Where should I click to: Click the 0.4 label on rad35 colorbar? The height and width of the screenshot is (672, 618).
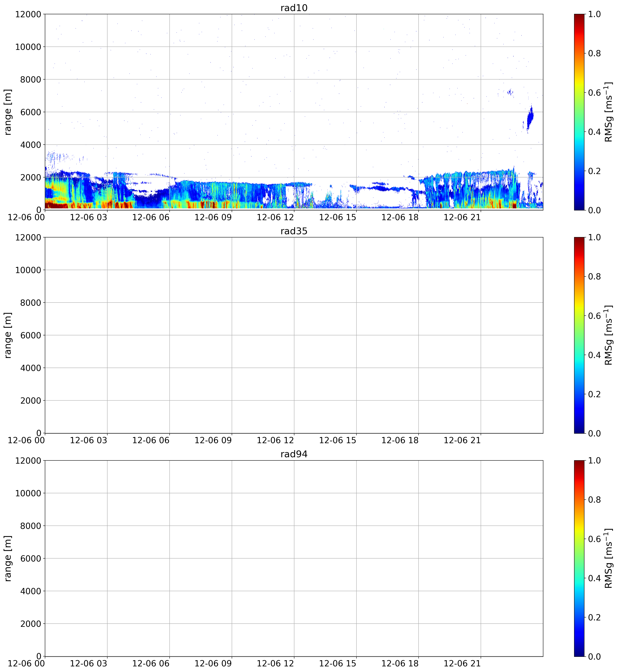click(594, 355)
